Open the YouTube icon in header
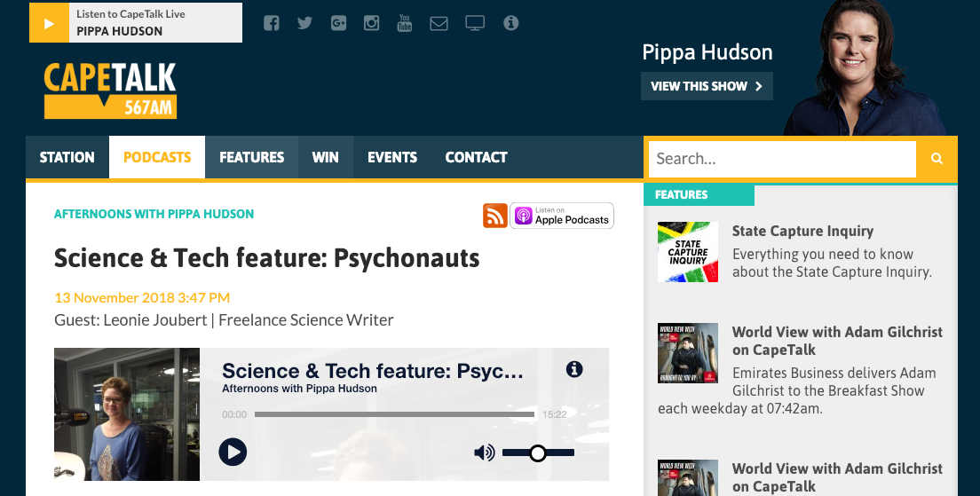Screen dimensions: 980x496 (405, 23)
